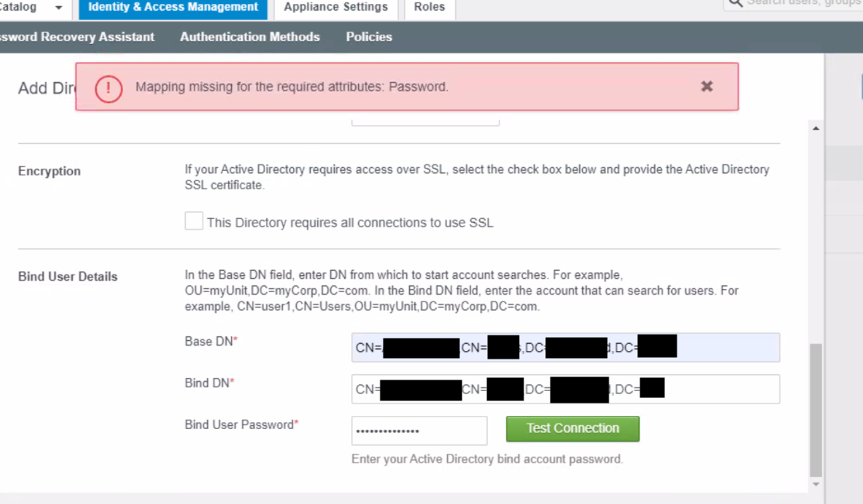Go to the Roles tab
Screen dimensions: 863x504
[429, 8]
